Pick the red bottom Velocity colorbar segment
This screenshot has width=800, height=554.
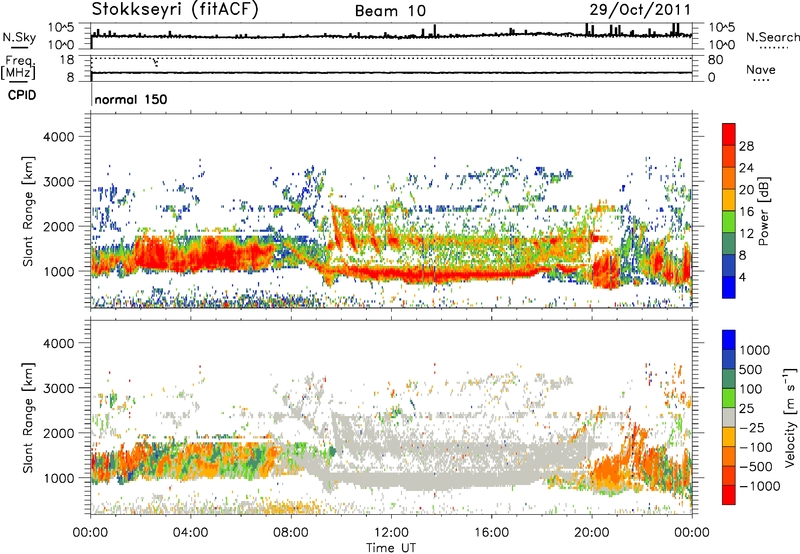(x=729, y=495)
